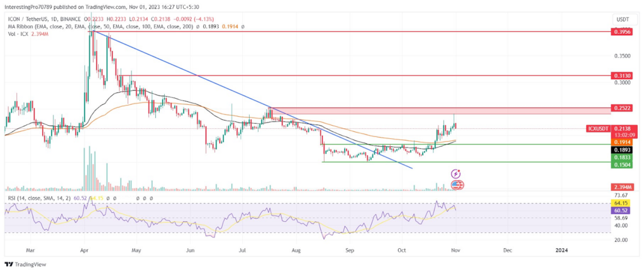644x272 pixels.
Task: Click the 0.3500 price scale value
Action: 621,55
